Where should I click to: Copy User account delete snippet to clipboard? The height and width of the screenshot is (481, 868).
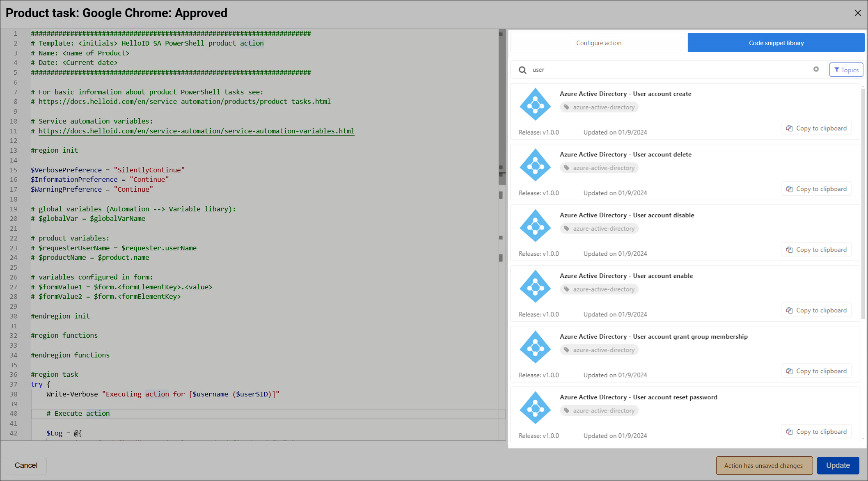tap(816, 189)
